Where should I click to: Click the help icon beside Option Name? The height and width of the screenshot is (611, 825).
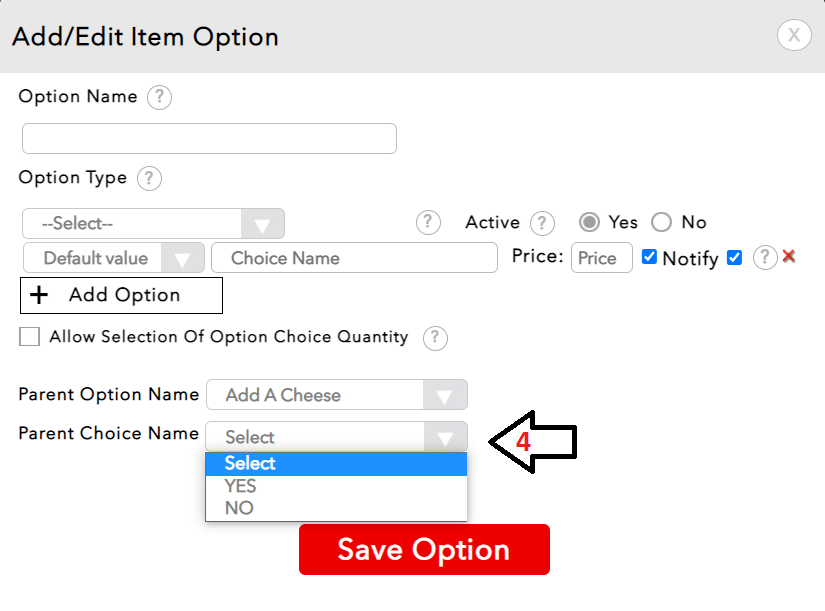click(159, 98)
